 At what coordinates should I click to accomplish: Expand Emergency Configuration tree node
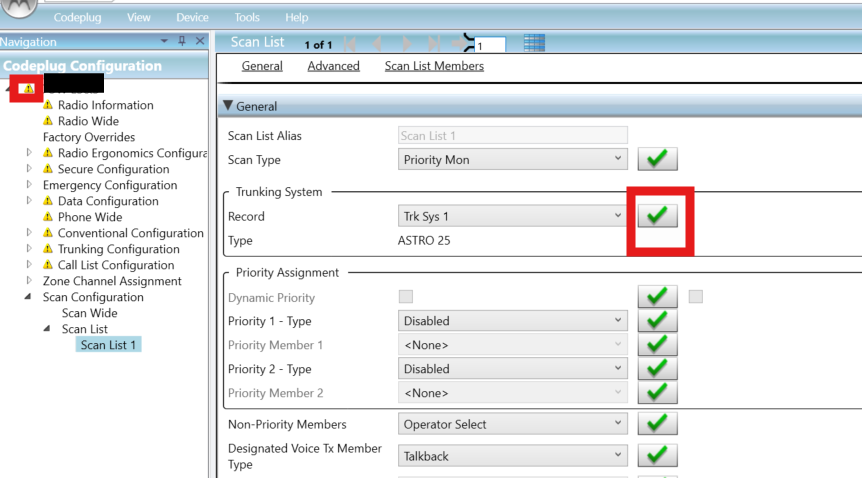click(29, 184)
